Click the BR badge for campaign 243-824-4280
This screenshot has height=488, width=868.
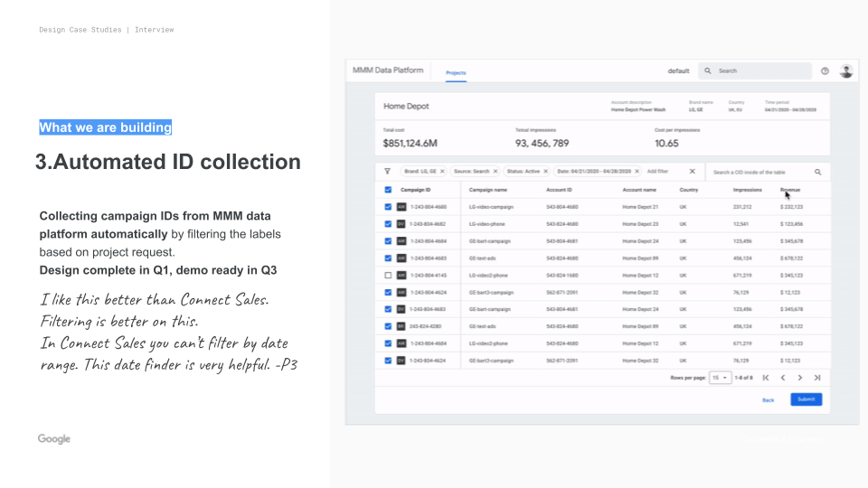[x=401, y=326]
